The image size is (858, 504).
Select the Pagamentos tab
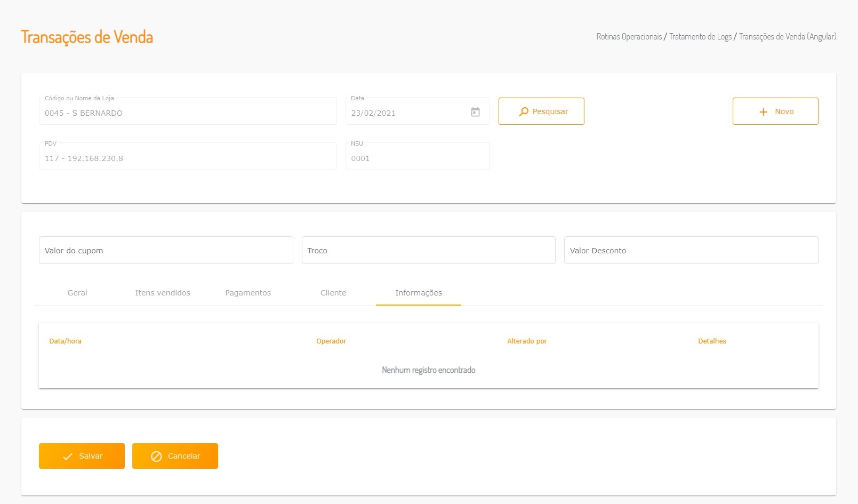click(x=248, y=293)
